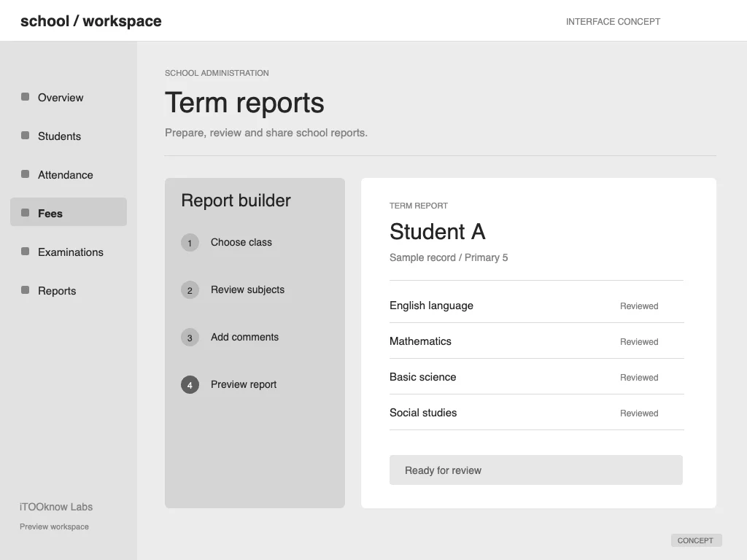747x560 pixels.
Task: Click the Prepare, review and share subtitle
Action: [x=266, y=133]
